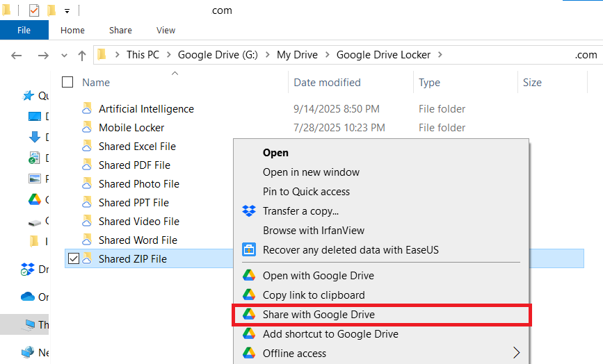The image size is (603, 364).
Task: Go up one folder level with Up arrow
Action: 82,55
